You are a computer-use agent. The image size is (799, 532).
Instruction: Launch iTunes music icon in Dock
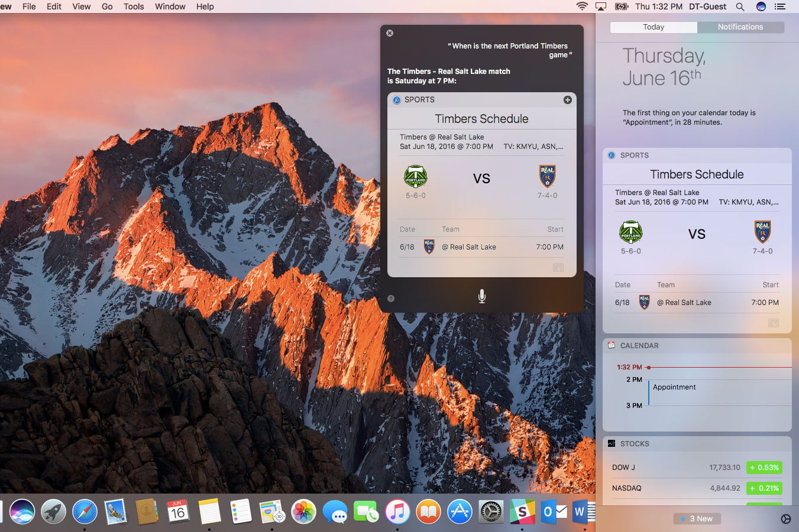(397, 512)
